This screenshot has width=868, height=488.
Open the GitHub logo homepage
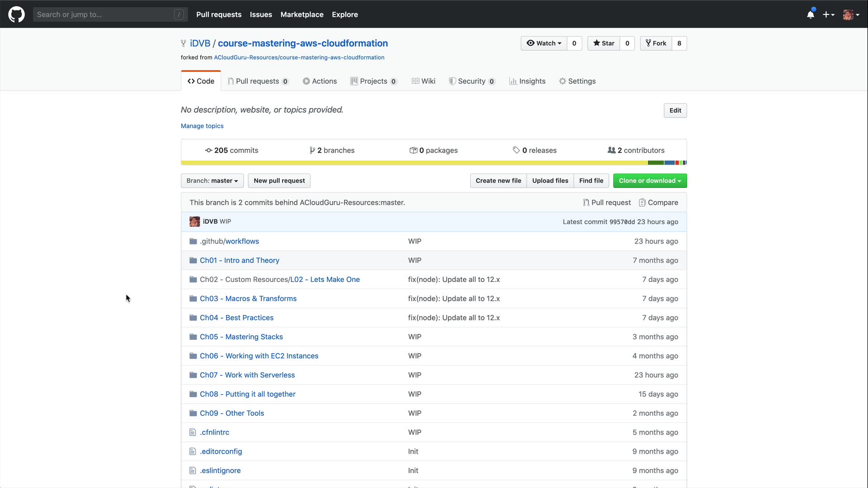16,14
